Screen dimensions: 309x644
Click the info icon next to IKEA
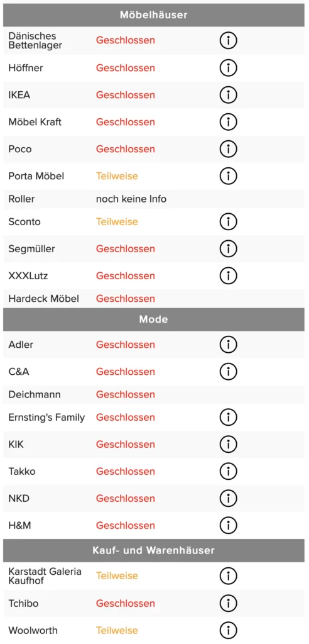click(x=228, y=95)
